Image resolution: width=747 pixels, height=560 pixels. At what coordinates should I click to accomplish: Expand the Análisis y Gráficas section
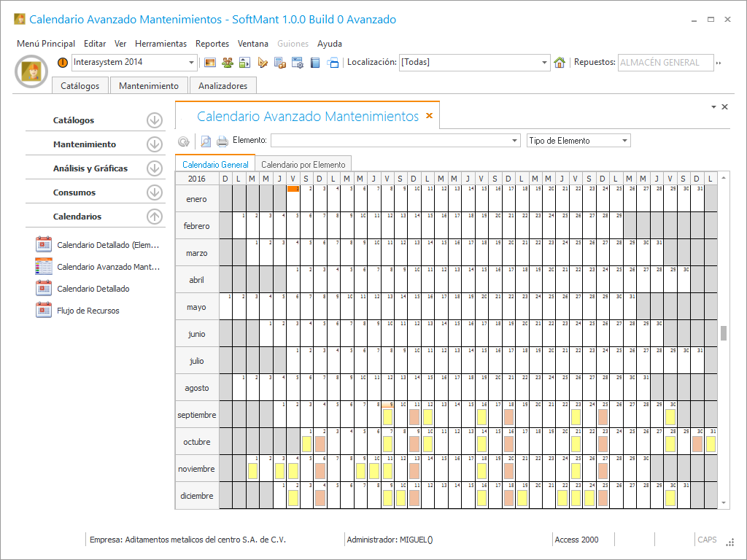pyautogui.click(x=154, y=168)
